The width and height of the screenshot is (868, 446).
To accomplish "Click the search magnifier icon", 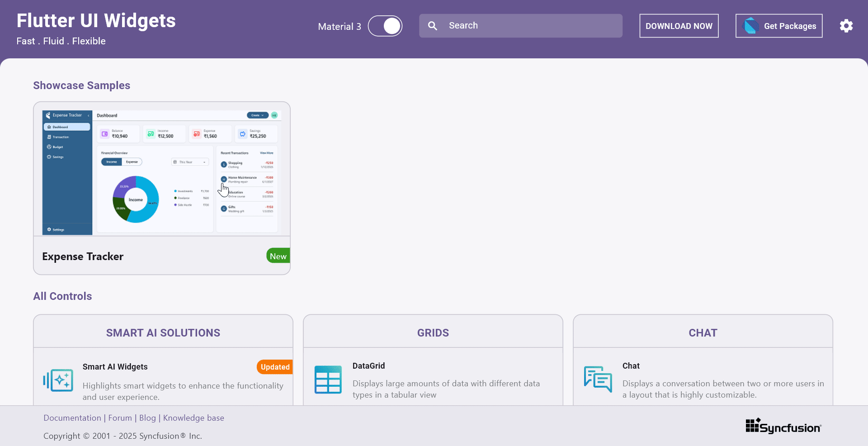I will pyautogui.click(x=433, y=26).
